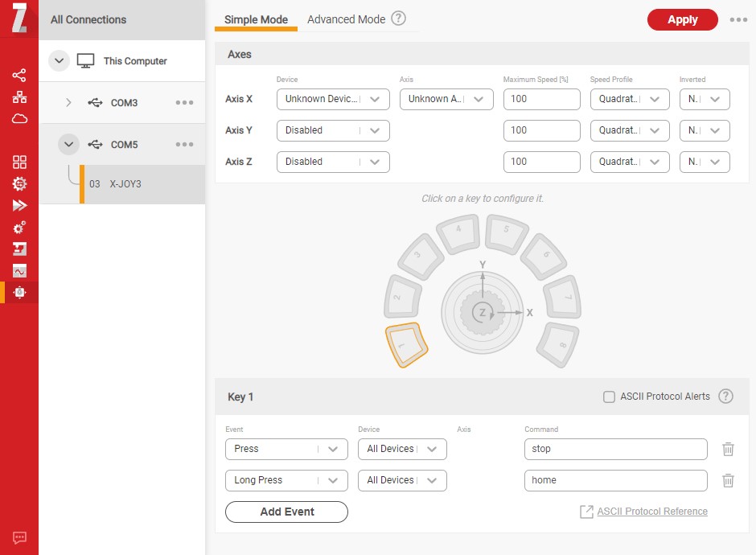Viewport: 756px width, 555px height.
Task: Select joystick key 5
Action: click(507, 234)
